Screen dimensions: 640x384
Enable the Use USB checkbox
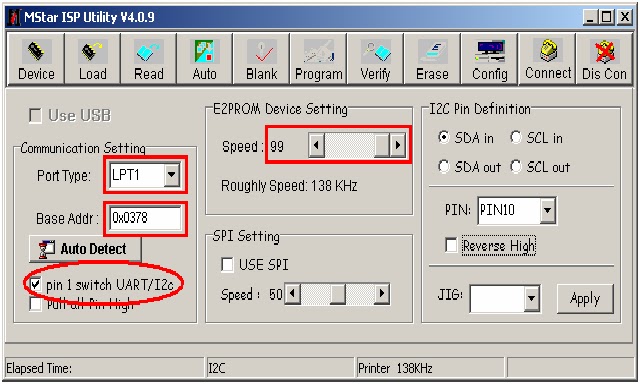click(36, 115)
